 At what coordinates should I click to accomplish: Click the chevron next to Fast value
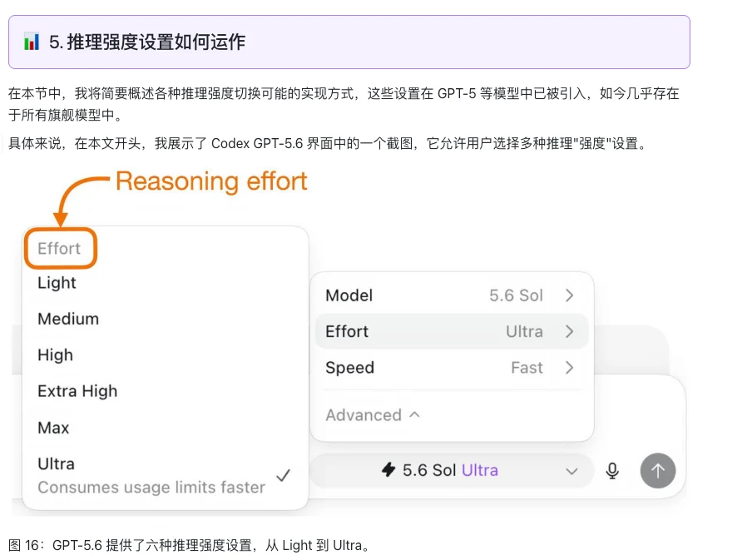[569, 368]
